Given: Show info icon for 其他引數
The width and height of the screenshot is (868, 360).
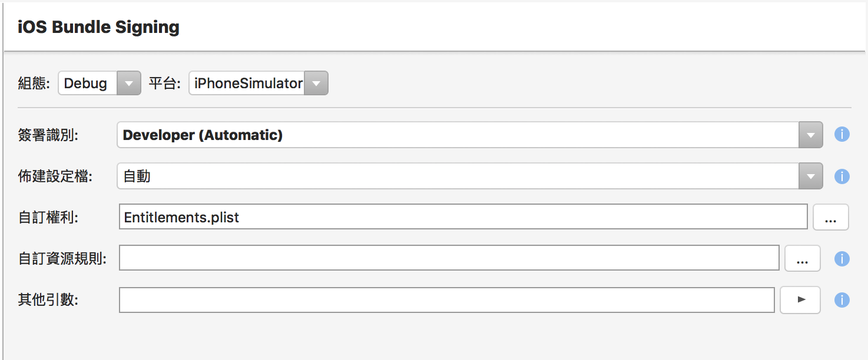Looking at the screenshot, I should coord(842,300).
